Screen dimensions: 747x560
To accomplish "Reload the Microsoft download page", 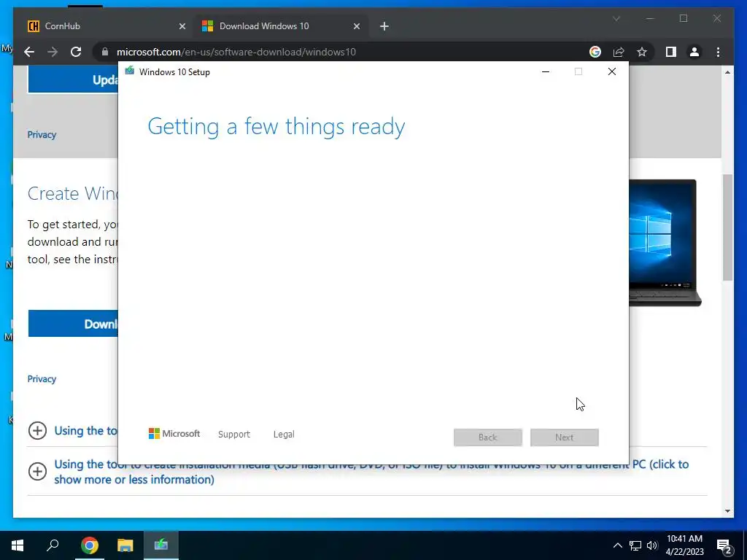I will pyautogui.click(x=76, y=52).
